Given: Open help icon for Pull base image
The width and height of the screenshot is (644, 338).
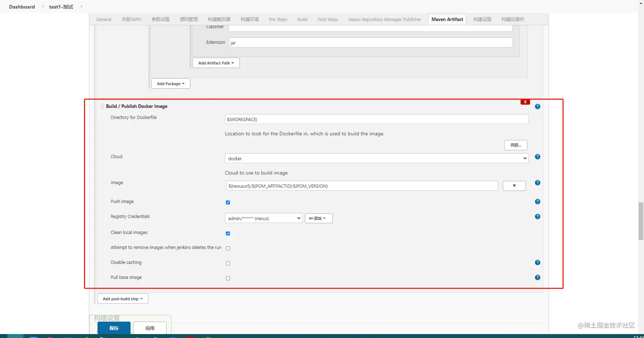Looking at the screenshot, I should (537, 277).
